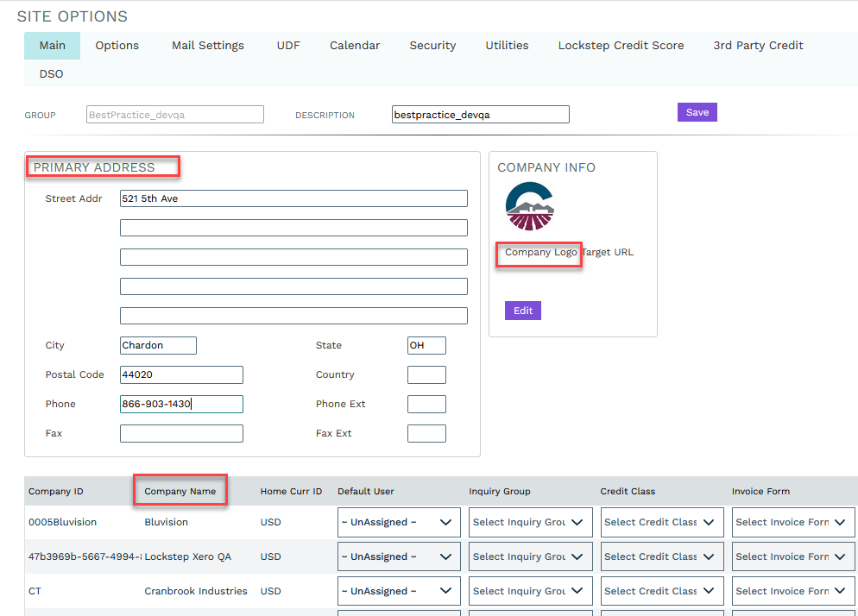This screenshot has width=858, height=616.
Task: Click the purple Save button
Action: (697, 112)
